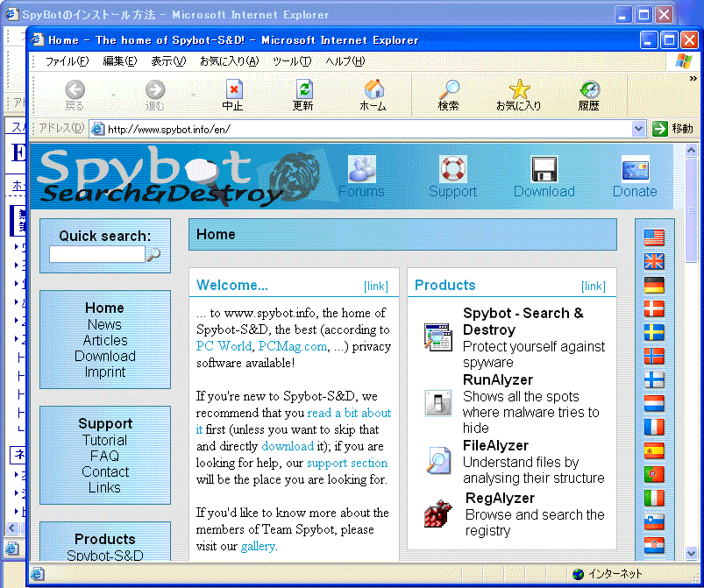Screen dimensions: 704x588
Task: Refresh the page with the 更新 icon
Action: click(x=304, y=89)
